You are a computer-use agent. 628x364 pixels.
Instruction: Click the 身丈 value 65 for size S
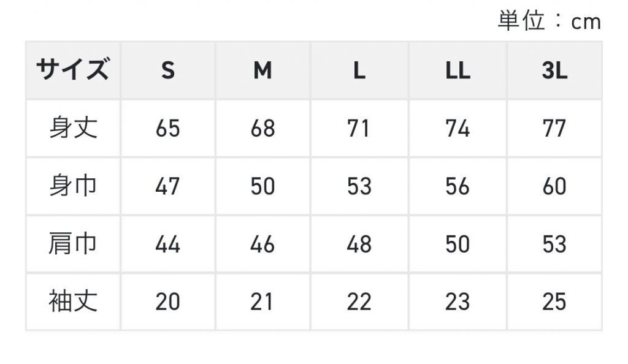click(168, 129)
